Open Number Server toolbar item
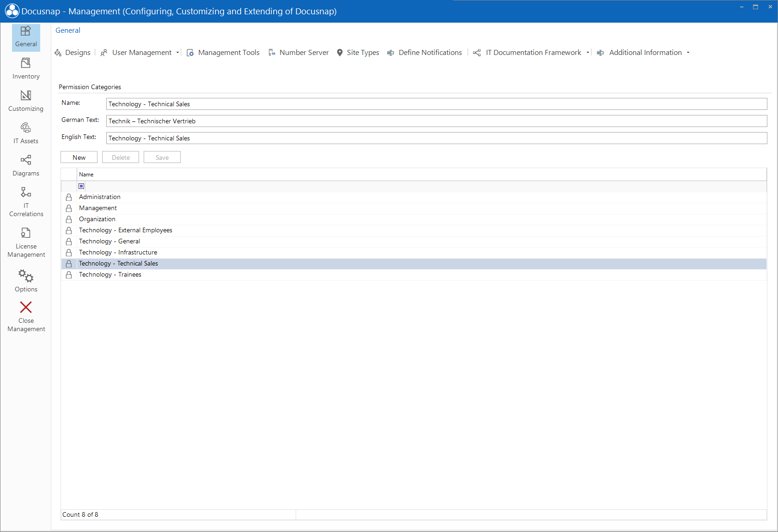The width and height of the screenshot is (778, 532). point(298,53)
